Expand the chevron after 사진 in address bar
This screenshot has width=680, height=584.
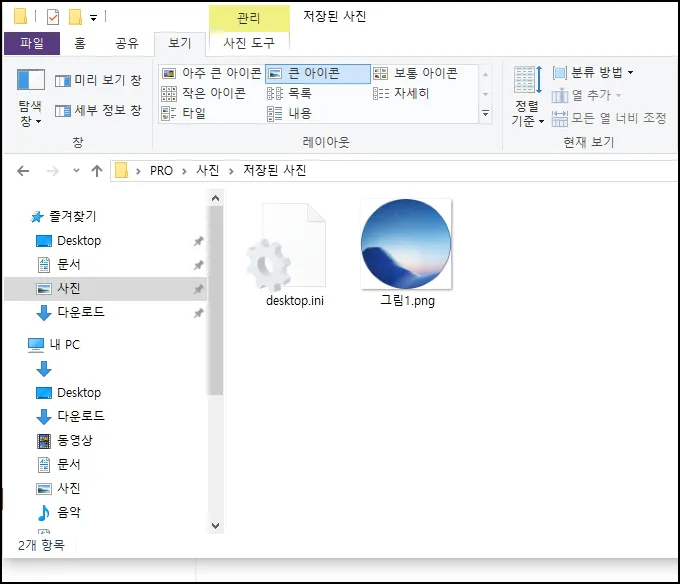coord(231,171)
